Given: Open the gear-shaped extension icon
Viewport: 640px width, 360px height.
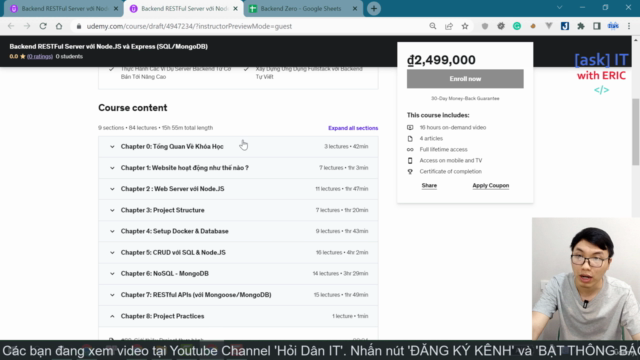Looking at the screenshot, I should point(501,26).
